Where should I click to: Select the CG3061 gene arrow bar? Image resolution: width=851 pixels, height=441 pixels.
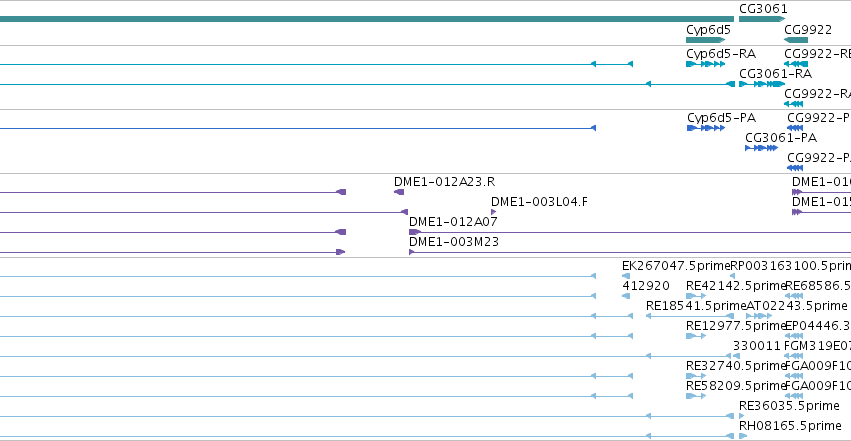click(762, 19)
